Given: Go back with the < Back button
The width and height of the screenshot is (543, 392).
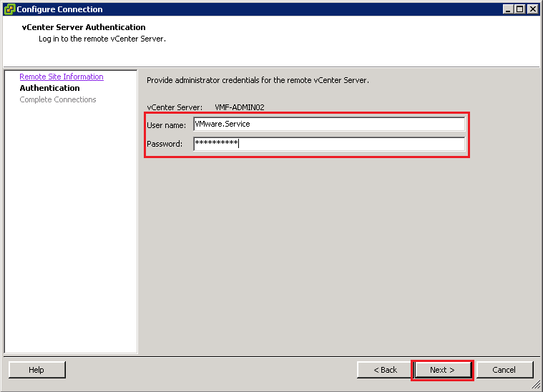Looking at the screenshot, I should click(385, 370).
